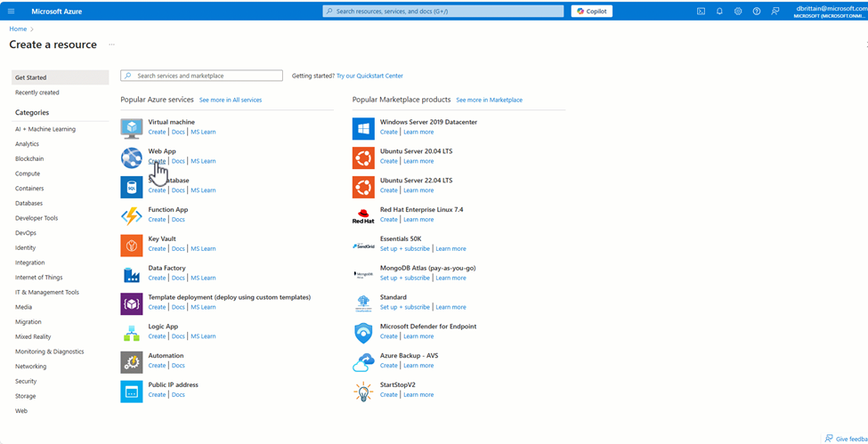The height and width of the screenshot is (444, 868).
Task: Click See more in All services
Action: pos(231,101)
